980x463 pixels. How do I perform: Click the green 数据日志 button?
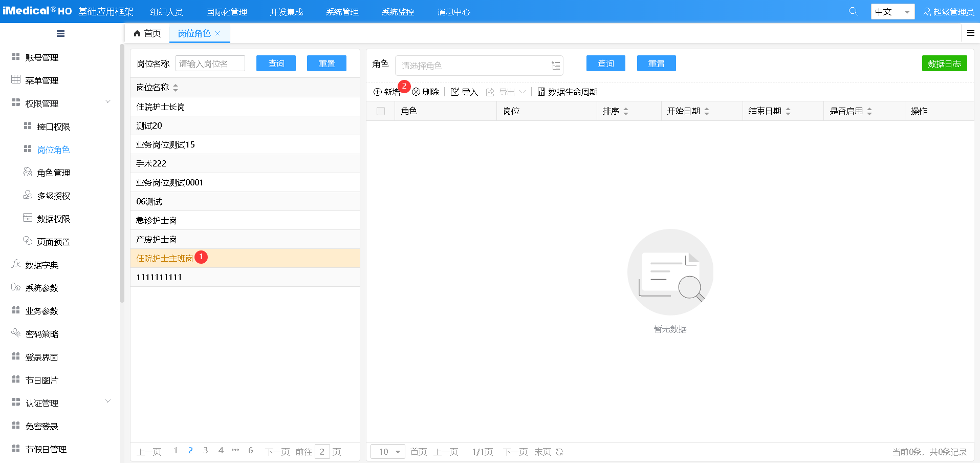click(944, 64)
